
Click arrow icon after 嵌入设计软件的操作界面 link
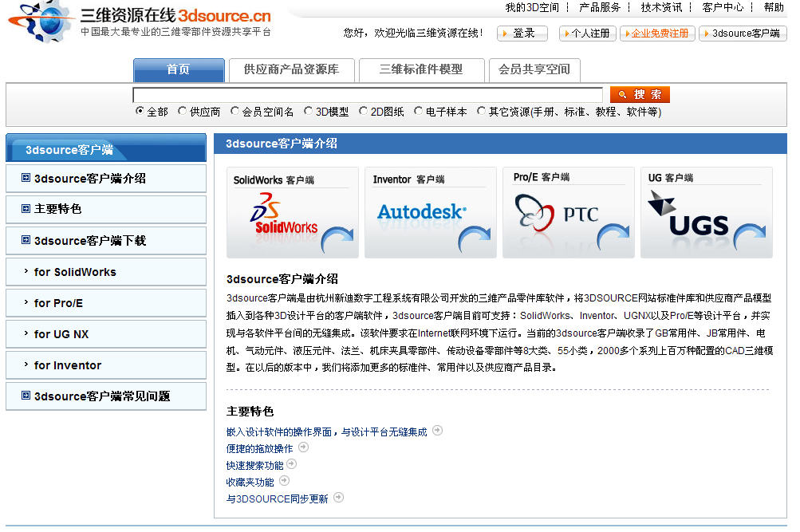[437, 431]
